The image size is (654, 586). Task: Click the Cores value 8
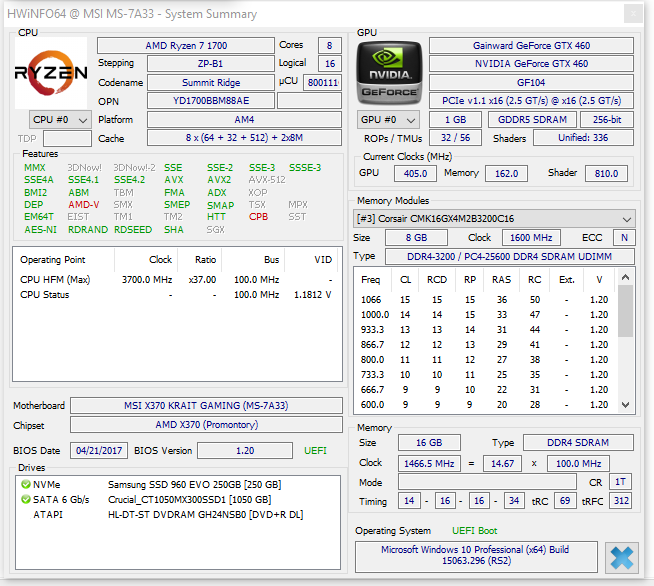(330, 45)
